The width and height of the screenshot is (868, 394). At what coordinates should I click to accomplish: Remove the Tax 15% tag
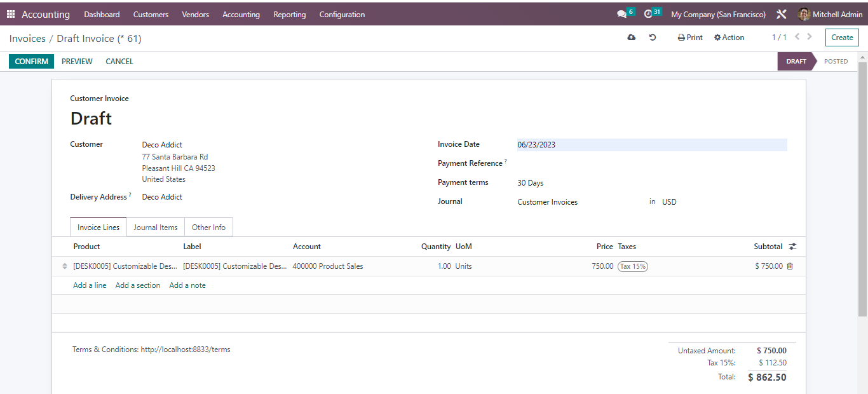632,266
